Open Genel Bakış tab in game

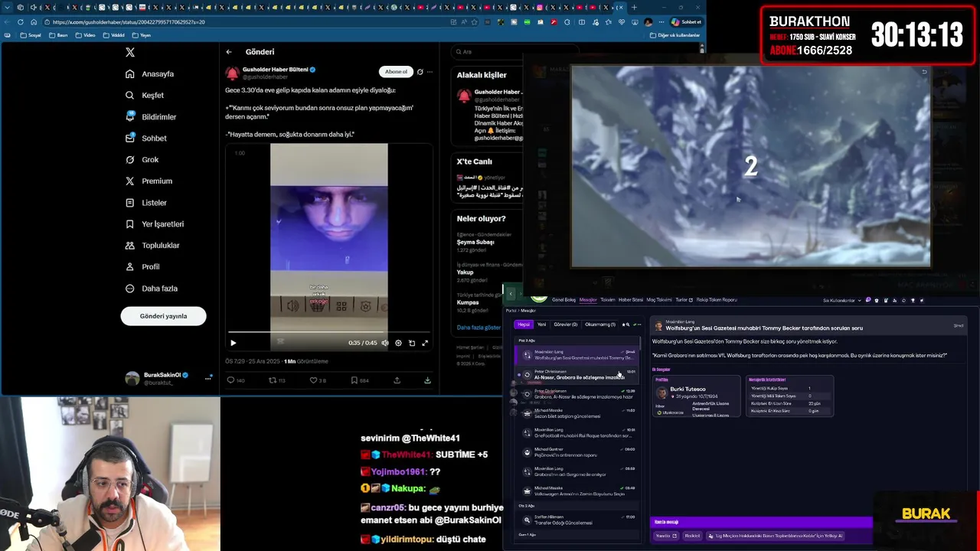563,300
